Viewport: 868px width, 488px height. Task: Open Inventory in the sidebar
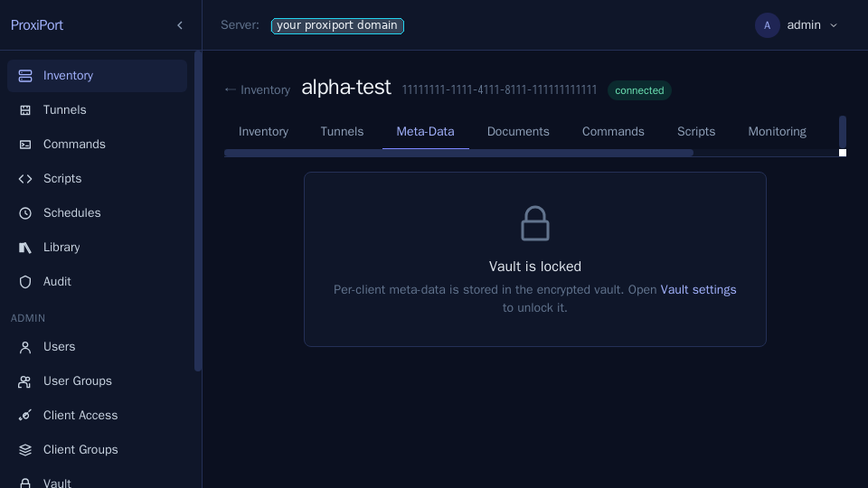[97, 76]
